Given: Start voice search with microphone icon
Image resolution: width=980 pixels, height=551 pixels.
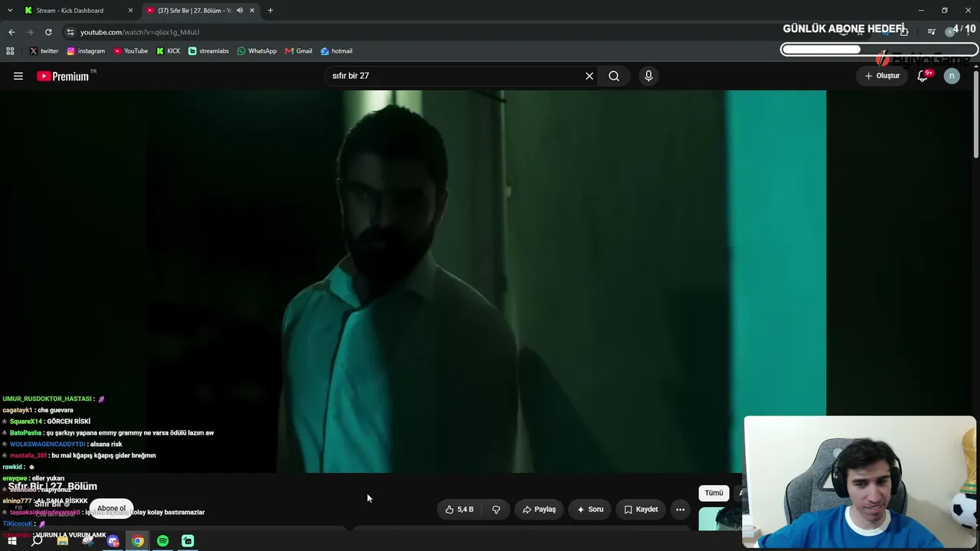Looking at the screenshot, I should point(648,76).
